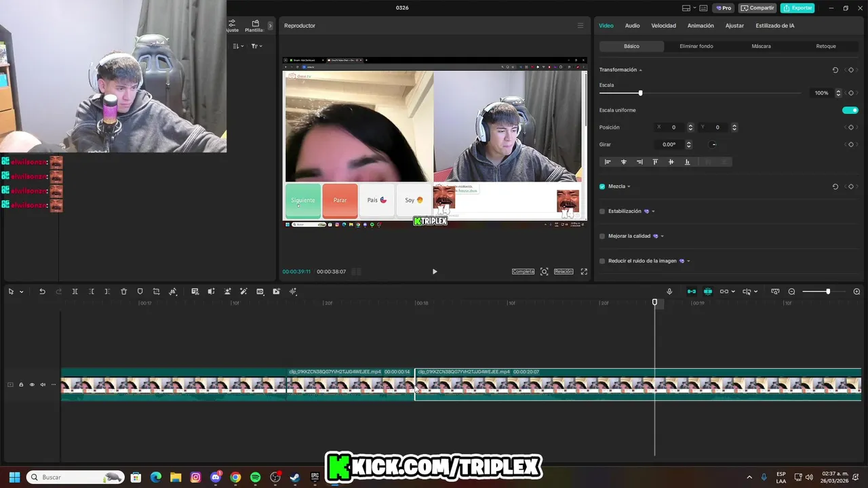Click the Undo arrow in timeline toolbar
This screenshot has height=488, width=868.
click(x=42, y=291)
